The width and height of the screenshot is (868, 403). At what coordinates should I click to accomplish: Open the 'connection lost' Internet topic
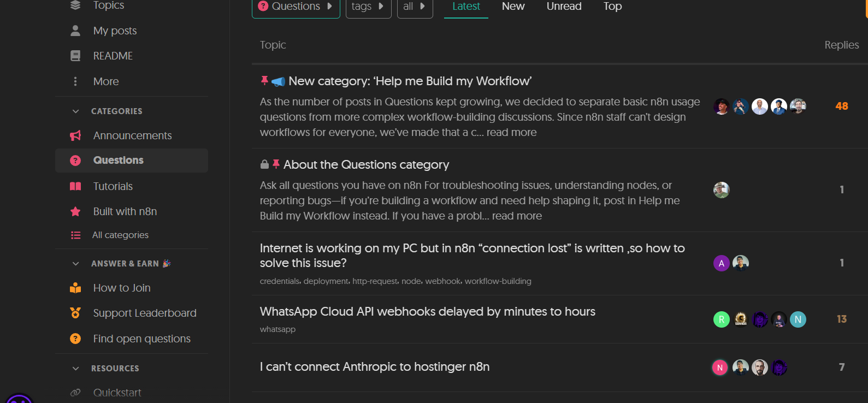coord(472,256)
